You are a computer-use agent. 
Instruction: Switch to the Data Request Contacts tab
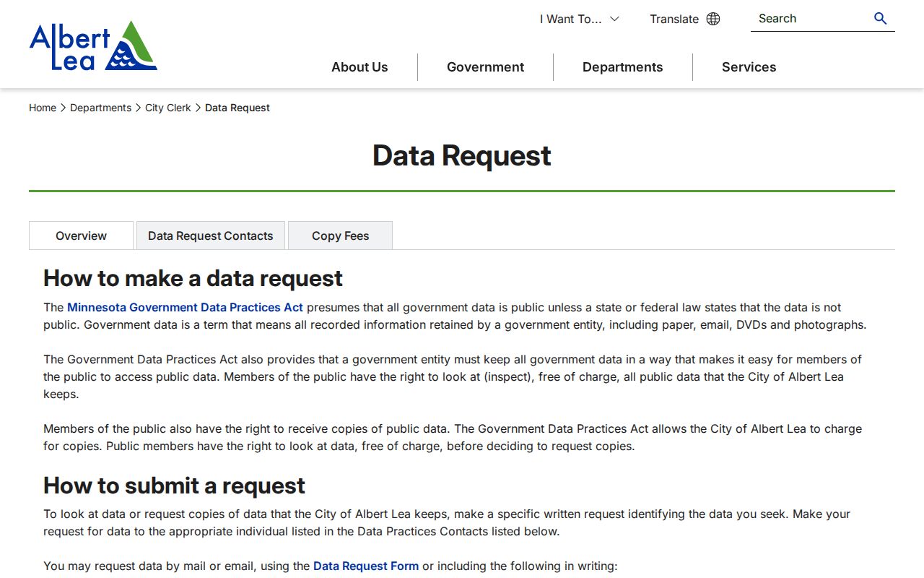coord(211,236)
